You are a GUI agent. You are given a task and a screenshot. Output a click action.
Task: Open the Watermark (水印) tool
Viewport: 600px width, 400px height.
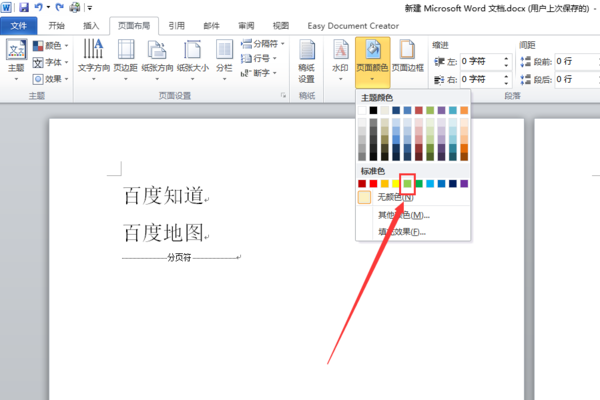[340, 60]
